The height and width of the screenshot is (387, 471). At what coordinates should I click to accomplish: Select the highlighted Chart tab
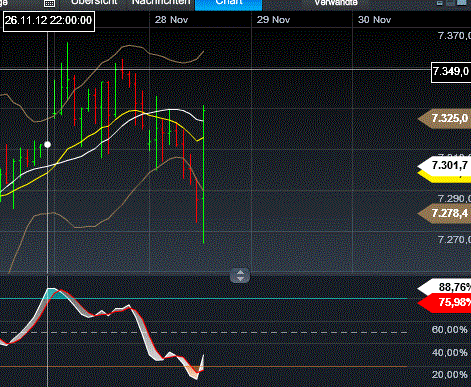tap(228, 4)
